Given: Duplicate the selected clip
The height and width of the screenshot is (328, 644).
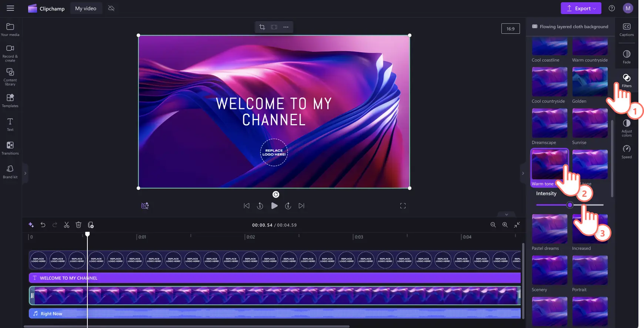Looking at the screenshot, I should 91,225.
